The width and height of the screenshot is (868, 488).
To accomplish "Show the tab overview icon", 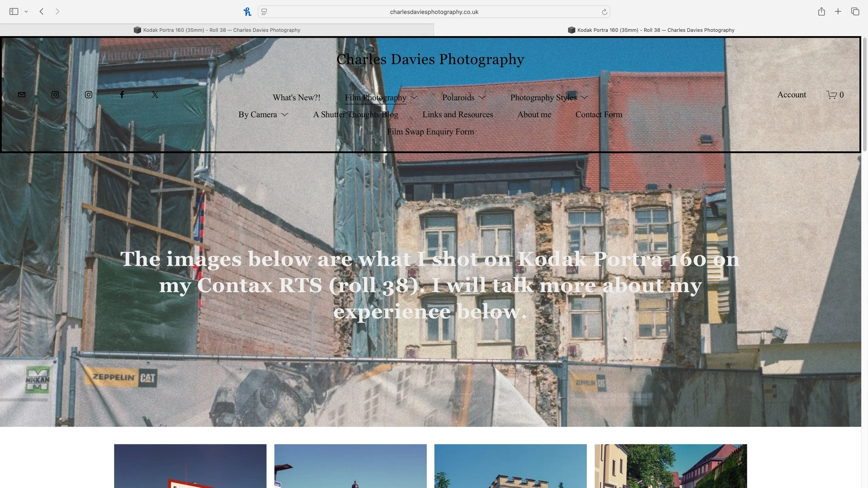I will pyautogui.click(x=855, y=12).
